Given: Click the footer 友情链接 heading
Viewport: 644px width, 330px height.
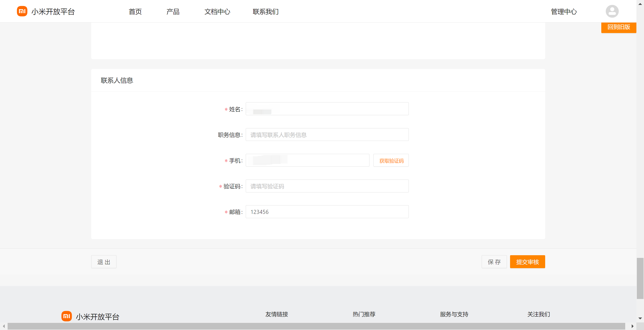Looking at the screenshot, I should click(277, 314).
